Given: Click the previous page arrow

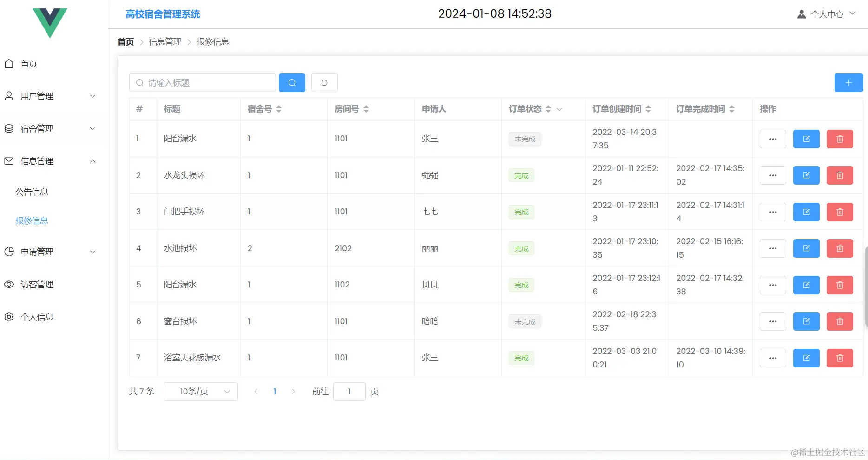Looking at the screenshot, I should tap(256, 392).
